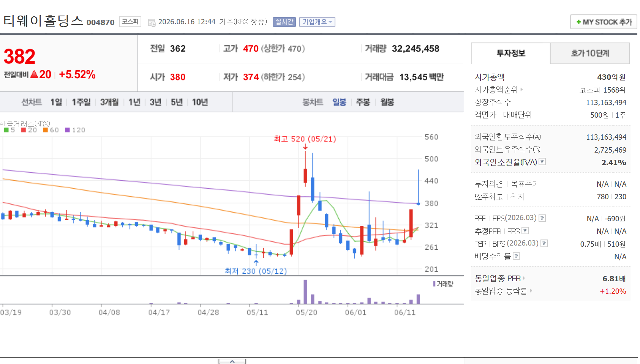Click the 동일업종 등락률 value +1.20%
This screenshot has height=364, width=640.
613,291
